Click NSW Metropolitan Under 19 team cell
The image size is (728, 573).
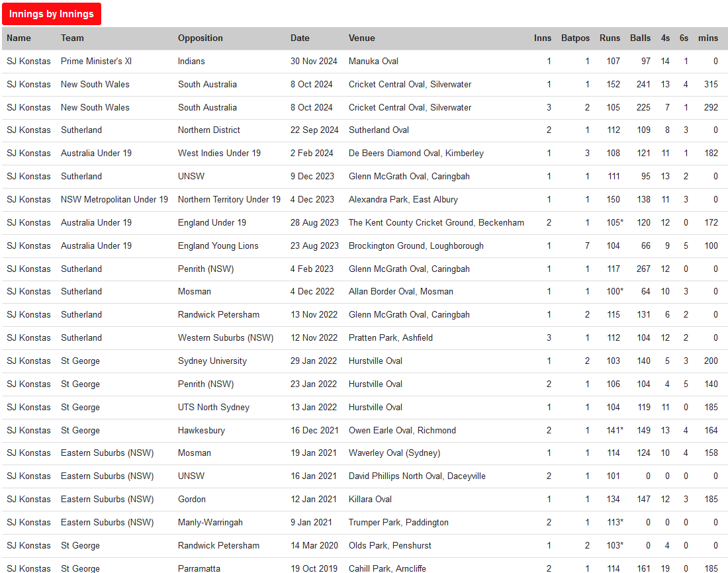[x=114, y=200]
